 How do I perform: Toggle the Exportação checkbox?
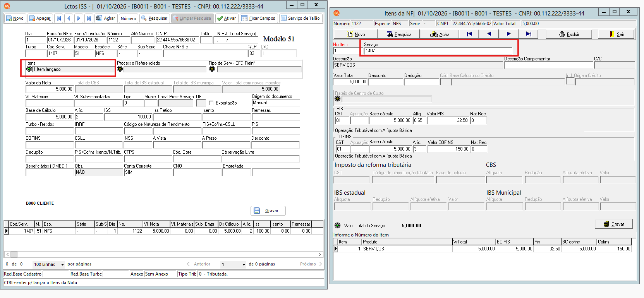(211, 103)
